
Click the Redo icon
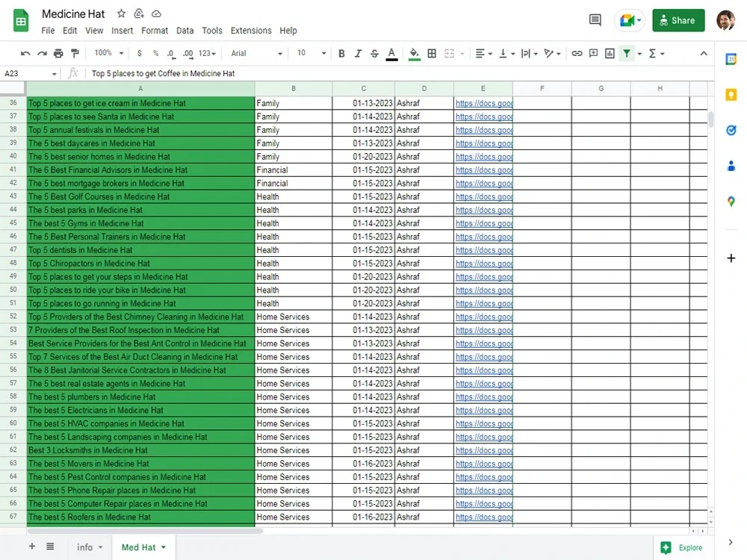click(42, 53)
